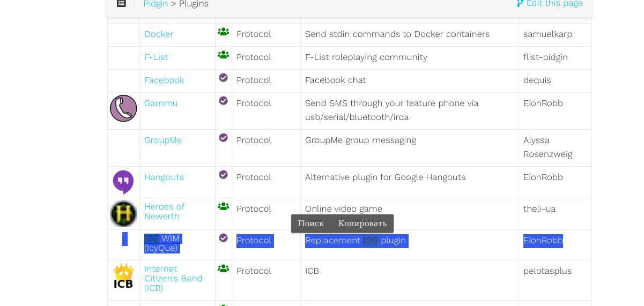Click 'Alternative plugin for Google Hangouts' text
This screenshot has width=644, height=306.
click(x=385, y=177)
